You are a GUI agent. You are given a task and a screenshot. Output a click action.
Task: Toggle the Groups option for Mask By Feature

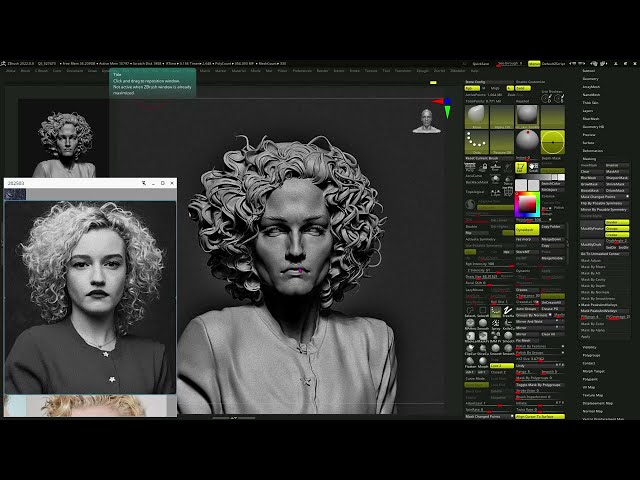(617, 229)
